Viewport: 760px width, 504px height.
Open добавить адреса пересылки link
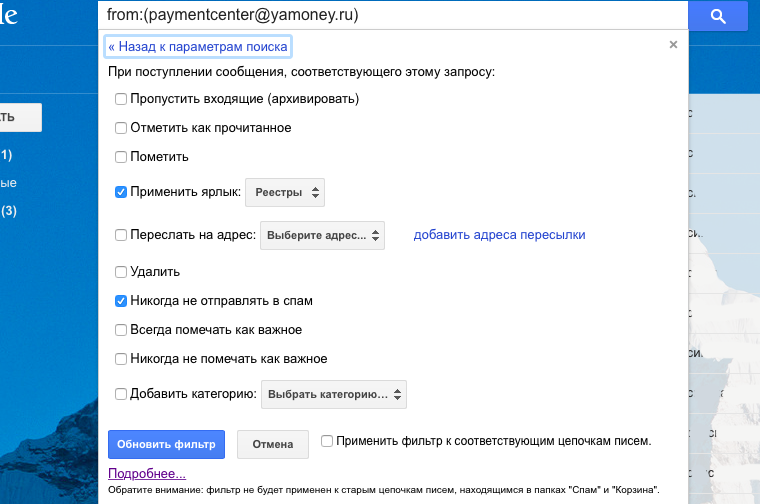499,235
